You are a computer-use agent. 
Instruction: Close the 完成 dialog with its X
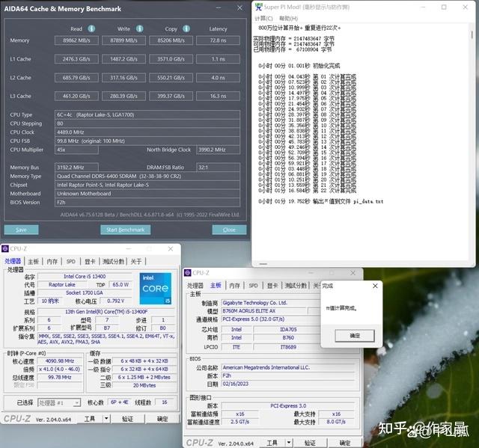pos(375,286)
